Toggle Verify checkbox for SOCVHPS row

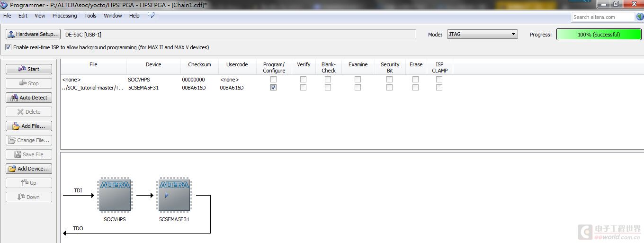303,80
